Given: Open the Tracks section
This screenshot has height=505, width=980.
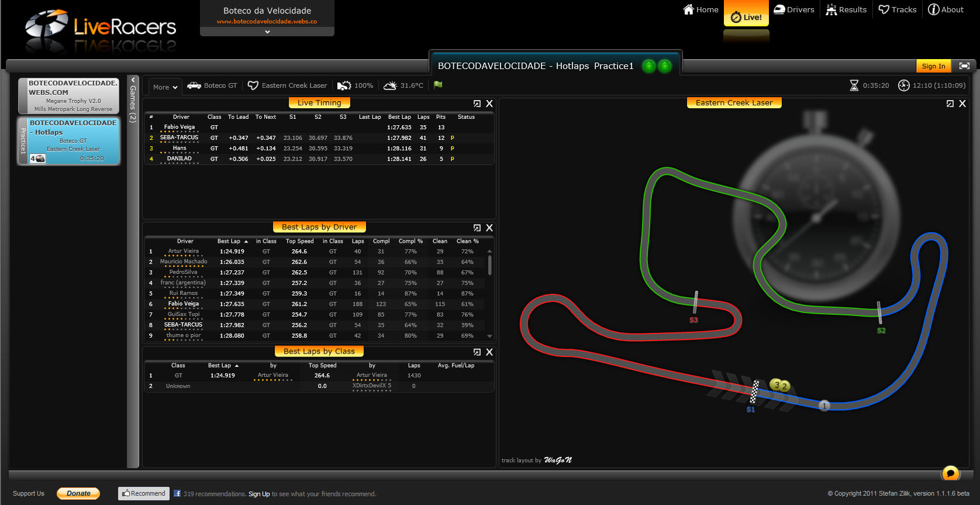Looking at the screenshot, I should (898, 9).
